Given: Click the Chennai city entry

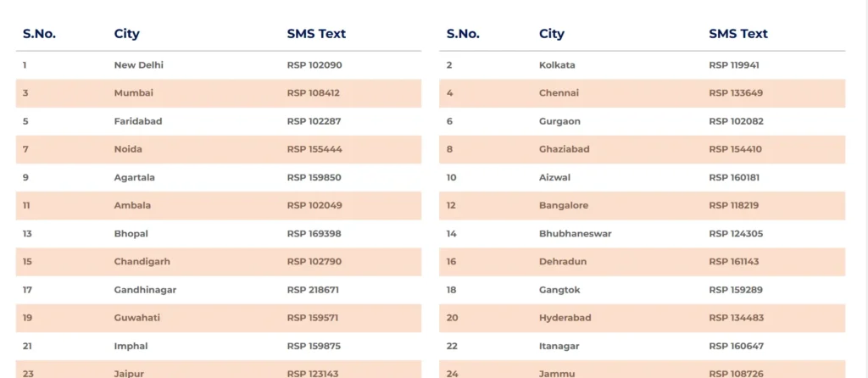Looking at the screenshot, I should pos(559,93).
